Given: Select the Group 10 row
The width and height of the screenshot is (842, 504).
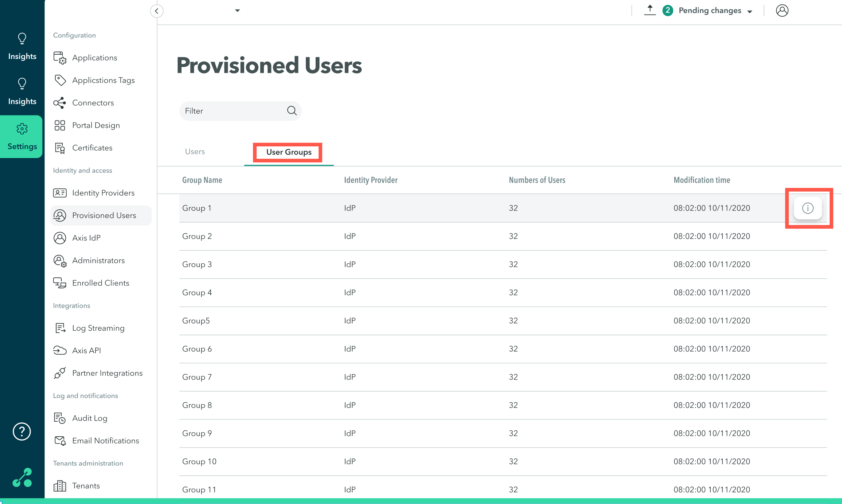Looking at the screenshot, I should click(x=503, y=461).
